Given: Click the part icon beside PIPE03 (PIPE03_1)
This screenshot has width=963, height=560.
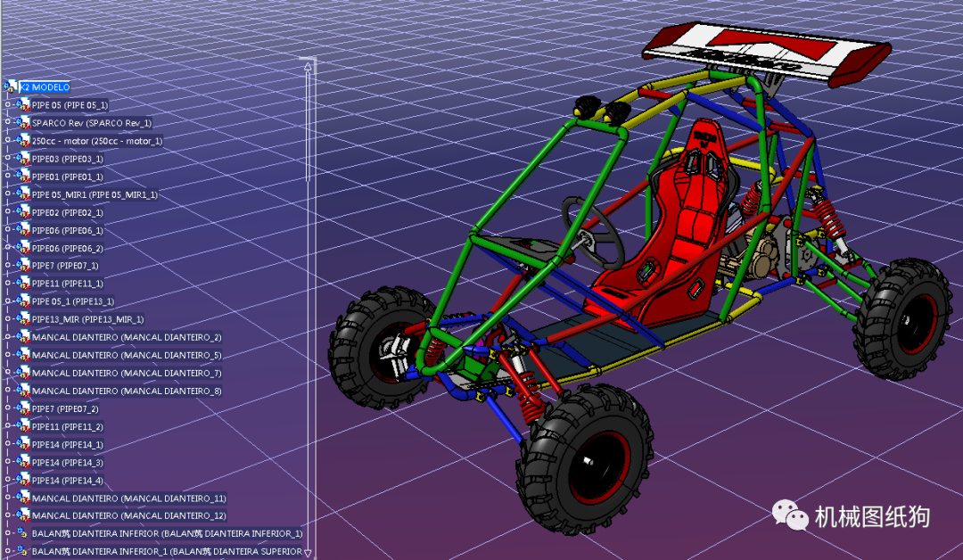Looking at the screenshot, I should [x=22, y=159].
